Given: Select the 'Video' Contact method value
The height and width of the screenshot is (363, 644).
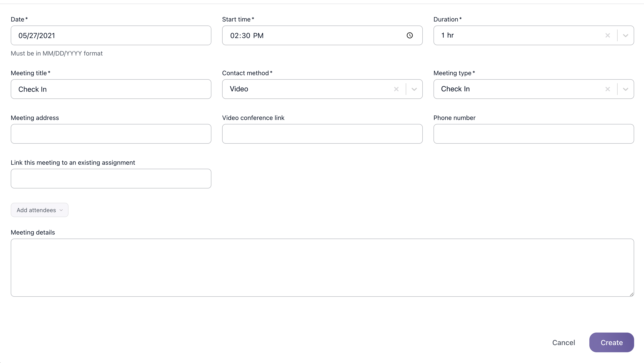Looking at the screenshot, I should click(x=239, y=89).
